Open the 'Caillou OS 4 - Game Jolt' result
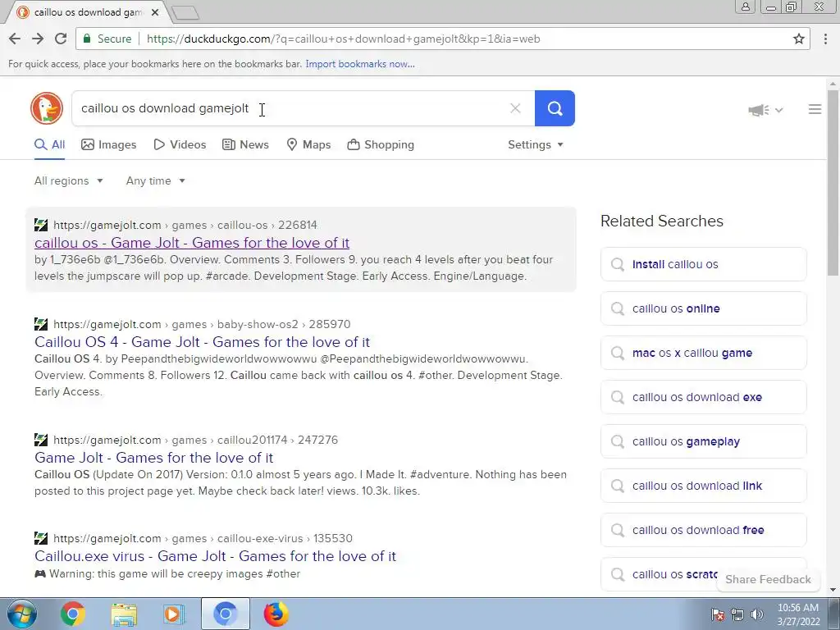 202,342
